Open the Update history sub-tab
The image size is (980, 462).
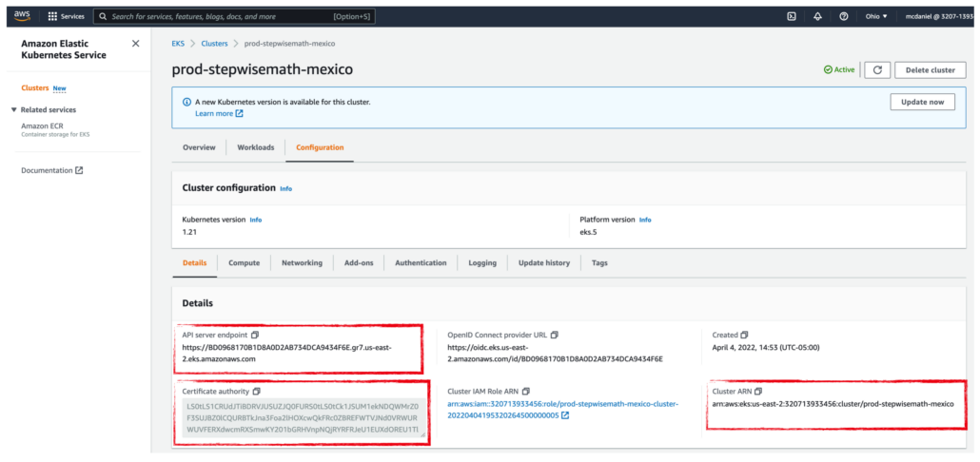(543, 262)
